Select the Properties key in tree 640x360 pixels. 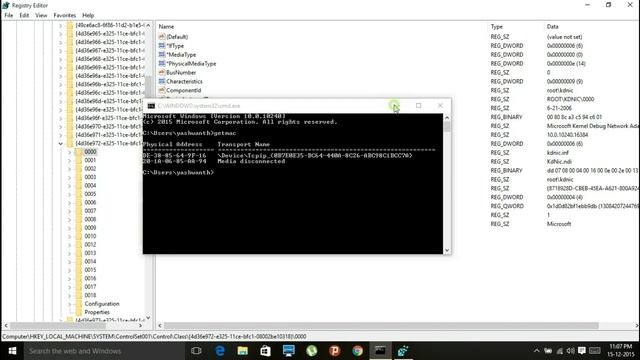click(x=97, y=312)
